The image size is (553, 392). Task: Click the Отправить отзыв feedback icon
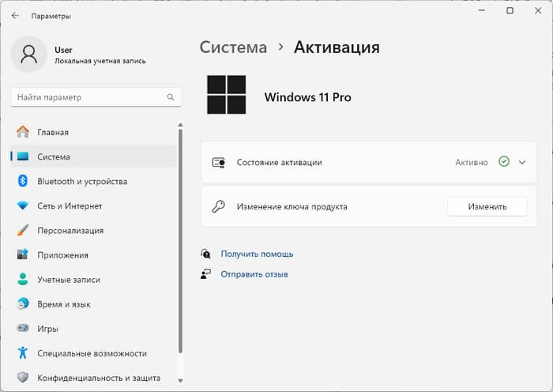click(205, 273)
